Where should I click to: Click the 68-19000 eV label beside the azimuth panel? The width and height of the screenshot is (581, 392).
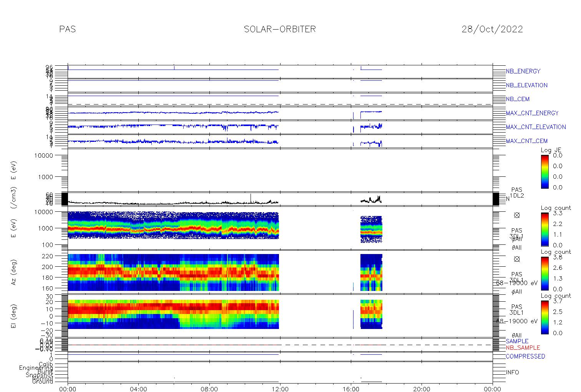(517, 283)
